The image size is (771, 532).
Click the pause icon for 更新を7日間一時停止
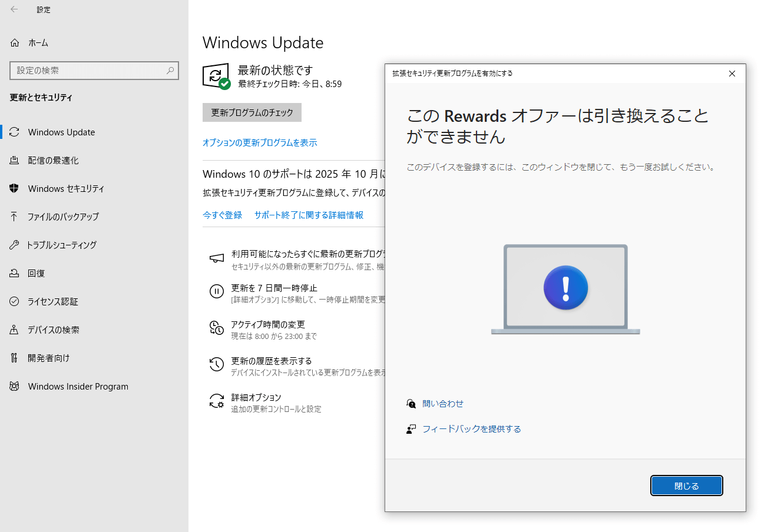pos(216,291)
